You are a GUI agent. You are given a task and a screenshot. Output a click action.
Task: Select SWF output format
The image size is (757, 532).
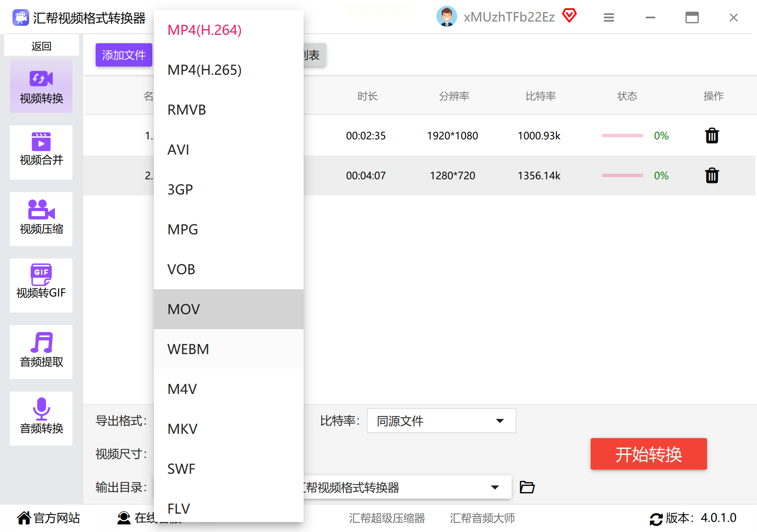click(x=229, y=469)
